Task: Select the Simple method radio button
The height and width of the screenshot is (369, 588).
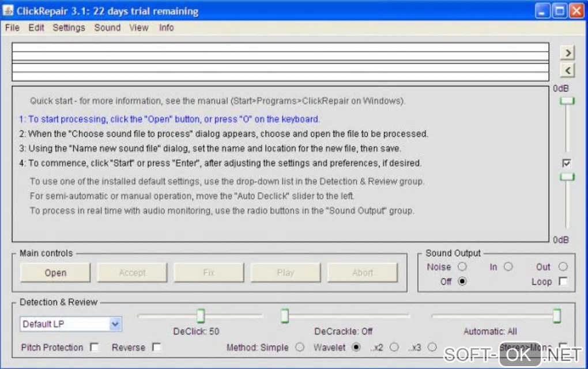Action: pos(300,347)
